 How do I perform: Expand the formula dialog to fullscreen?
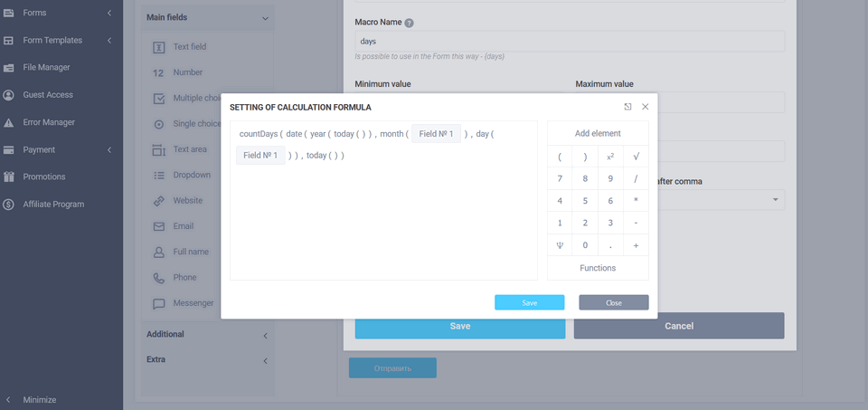click(627, 107)
